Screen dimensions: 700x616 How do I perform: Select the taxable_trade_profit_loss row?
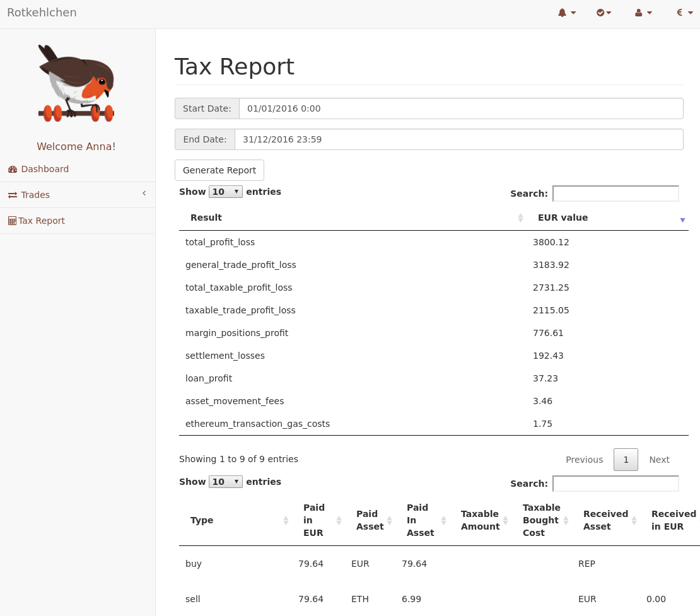tap(433, 310)
